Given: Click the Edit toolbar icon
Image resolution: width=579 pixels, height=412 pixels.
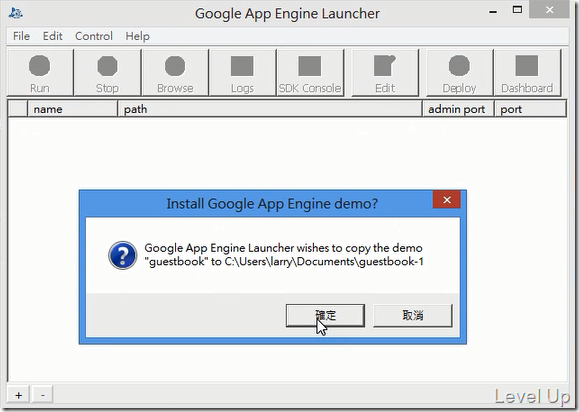Looking at the screenshot, I should [x=385, y=73].
